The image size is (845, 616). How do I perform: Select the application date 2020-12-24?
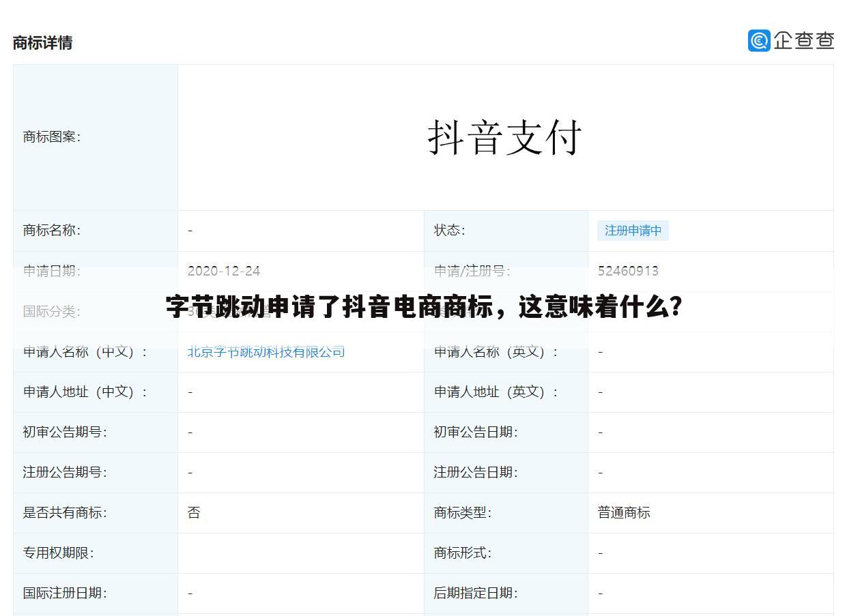(224, 271)
